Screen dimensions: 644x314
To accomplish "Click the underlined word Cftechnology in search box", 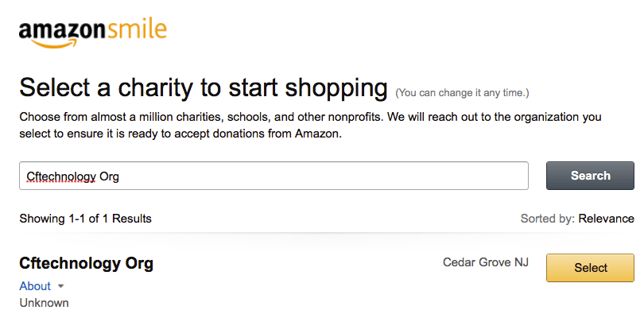I will click(61, 176).
